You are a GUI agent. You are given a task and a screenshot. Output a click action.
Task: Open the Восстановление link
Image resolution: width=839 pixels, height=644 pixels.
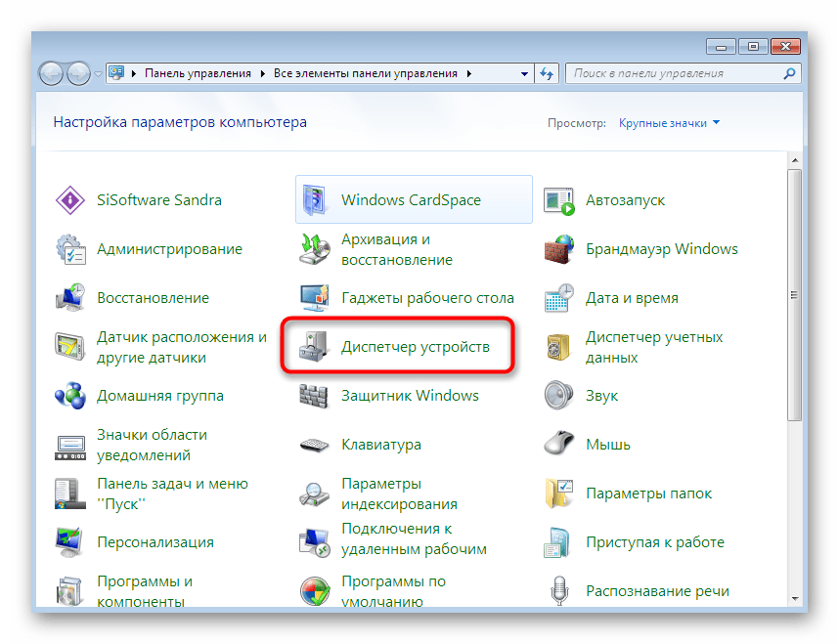pos(153,298)
